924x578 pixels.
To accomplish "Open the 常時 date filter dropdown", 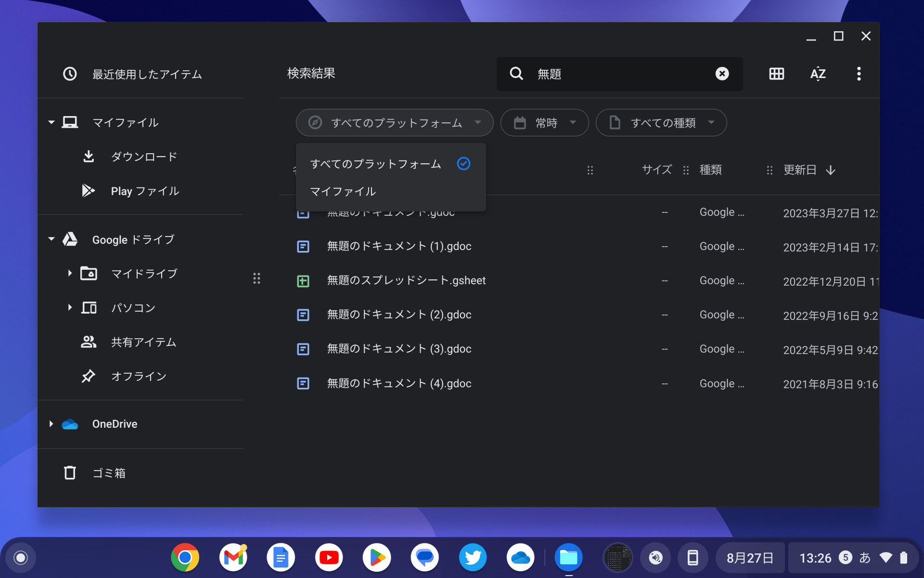I will tap(544, 123).
